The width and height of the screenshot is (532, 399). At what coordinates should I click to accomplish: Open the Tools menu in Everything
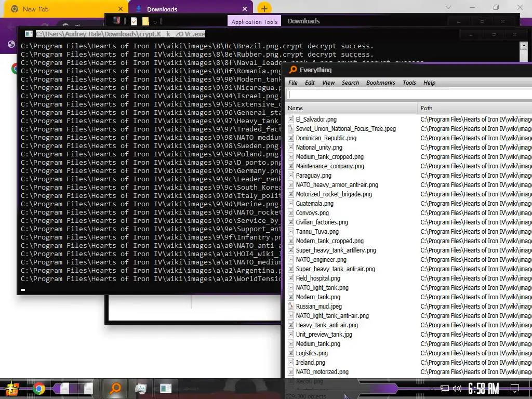(x=409, y=83)
